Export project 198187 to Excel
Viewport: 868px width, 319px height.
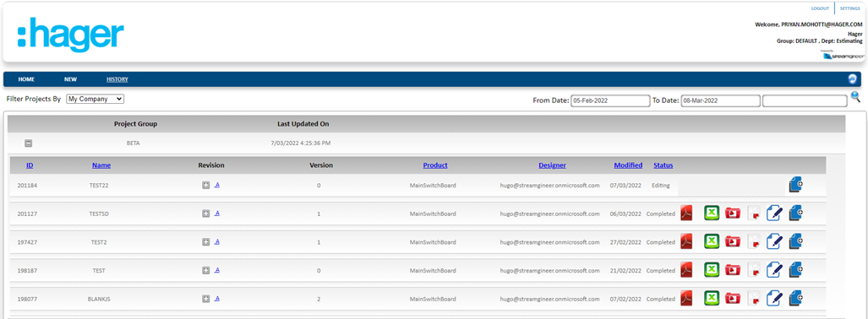pyautogui.click(x=712, y=270)
